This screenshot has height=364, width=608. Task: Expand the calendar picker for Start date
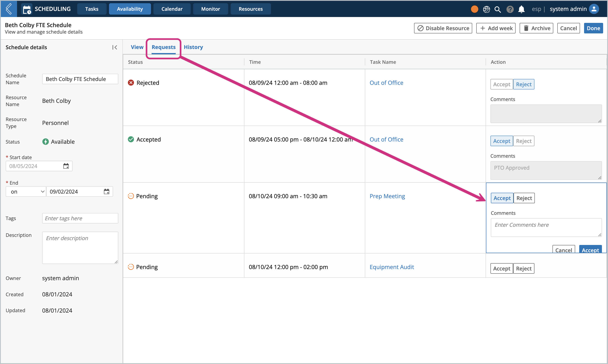[x=66, y=166]
